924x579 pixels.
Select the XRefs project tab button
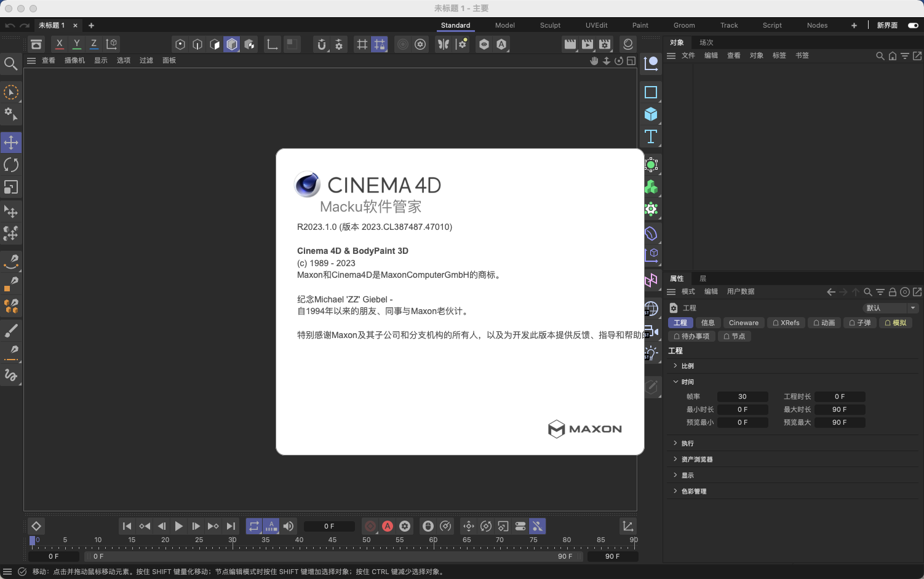[x=786, y=323]
